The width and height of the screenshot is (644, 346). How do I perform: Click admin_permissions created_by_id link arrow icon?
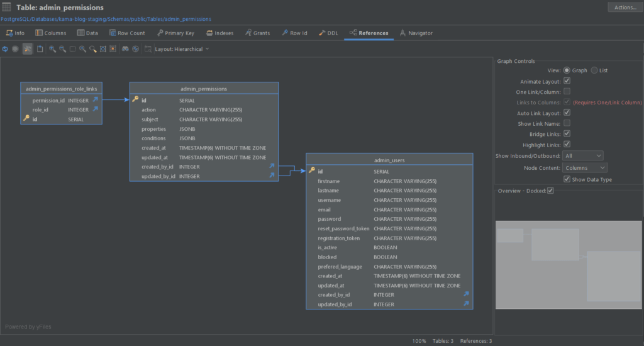point(272,166)
